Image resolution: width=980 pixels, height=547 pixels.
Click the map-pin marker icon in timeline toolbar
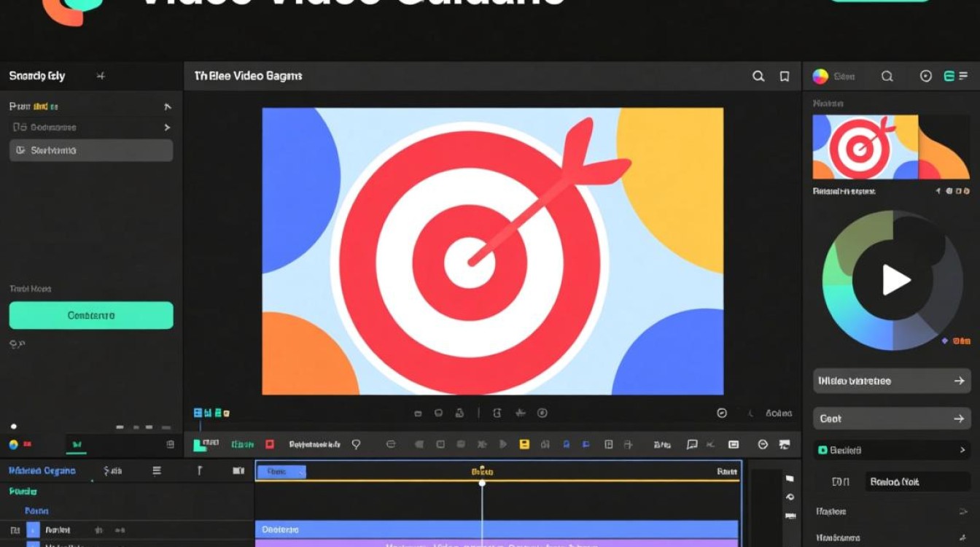pyautogui.click(x=356, y=443)
